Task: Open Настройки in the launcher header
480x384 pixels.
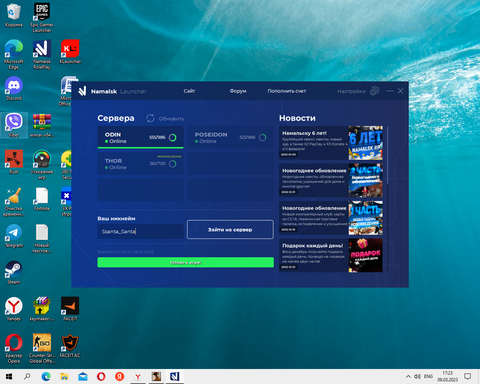Action: pos(351,91)
